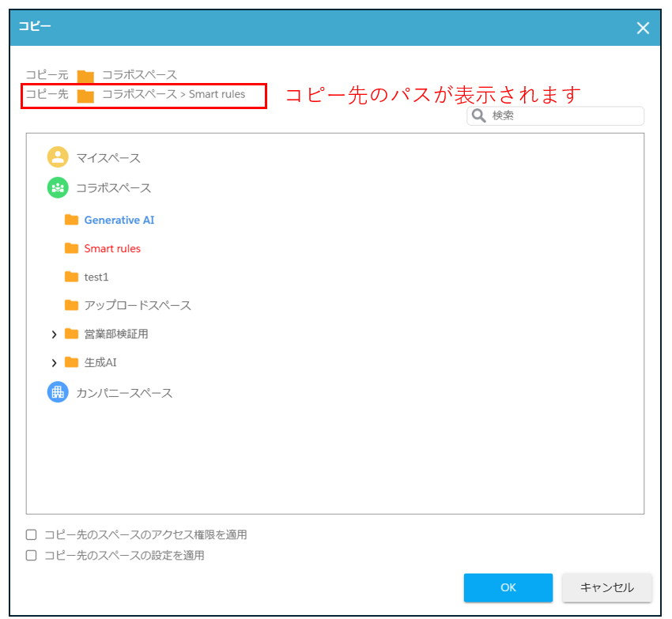Click the Smart rules folder icon
672x619 pixels.
point(71,248)
